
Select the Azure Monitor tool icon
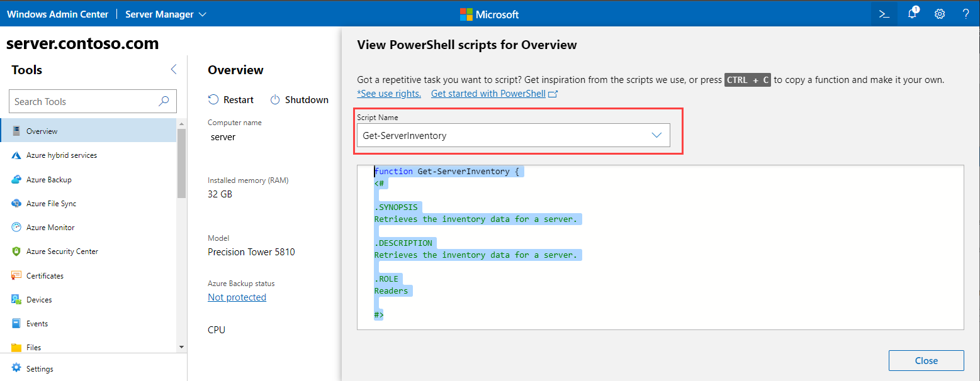(x=16, y=227)
